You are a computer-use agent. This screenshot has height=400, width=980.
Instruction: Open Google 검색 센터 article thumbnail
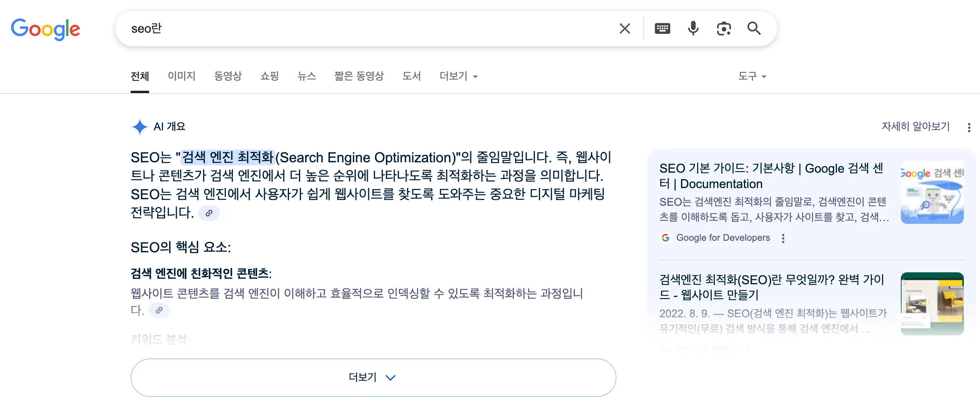[x=932, y=192]
